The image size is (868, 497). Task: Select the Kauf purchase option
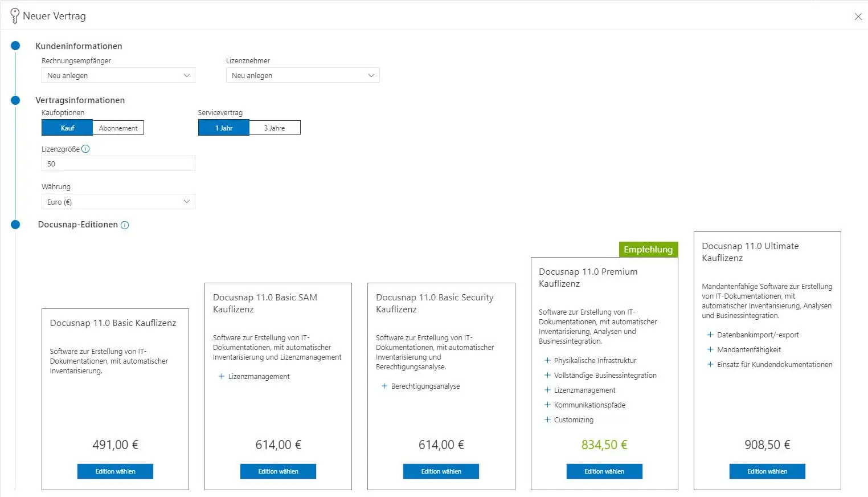pyautogui.click(x=67, y=128)
